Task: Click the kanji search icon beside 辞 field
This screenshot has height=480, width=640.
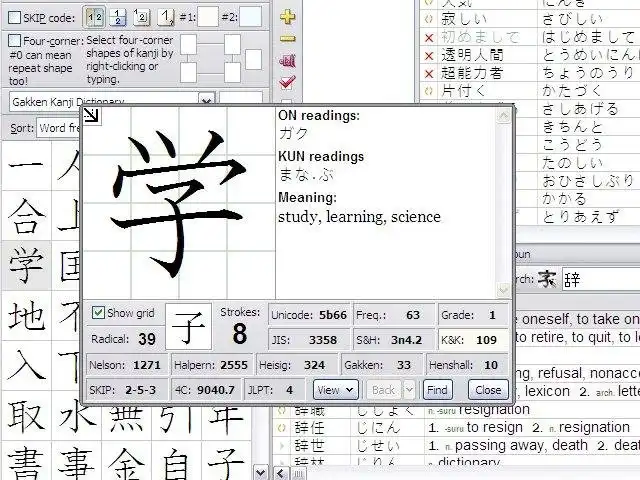Action: click(x=547, y=280)
